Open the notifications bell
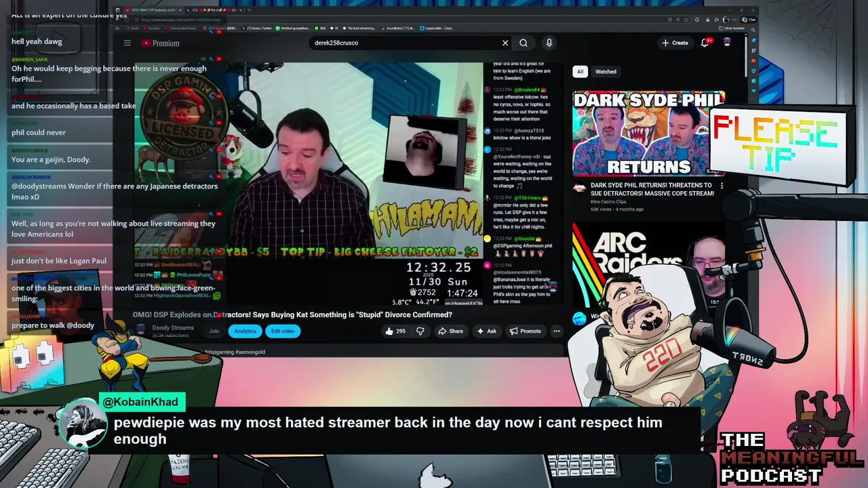Image resolution: width=868 pixels, height=488 pixels. 705,43
